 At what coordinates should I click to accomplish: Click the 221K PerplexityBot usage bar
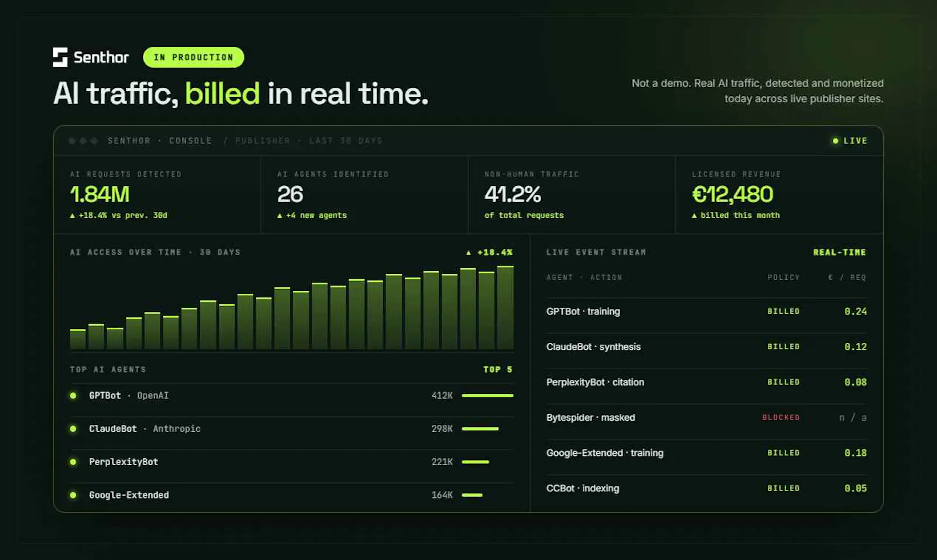click(x=476, y=462)
